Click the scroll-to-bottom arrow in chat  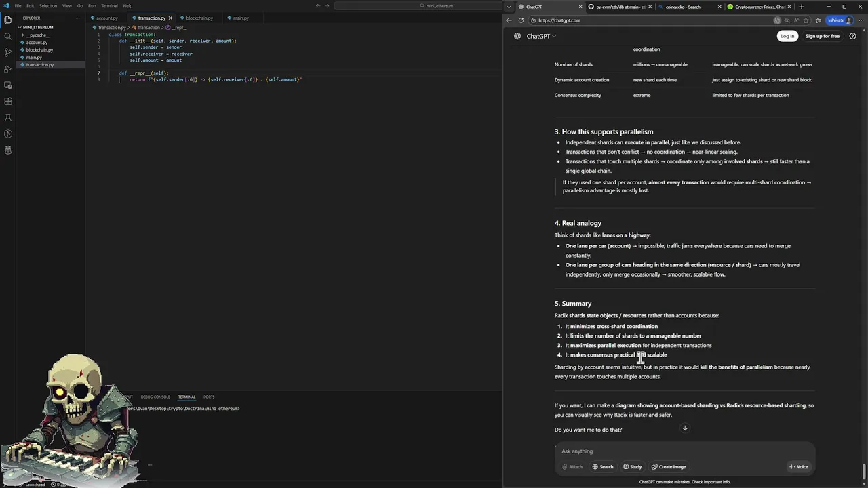[x=685, y=428]
